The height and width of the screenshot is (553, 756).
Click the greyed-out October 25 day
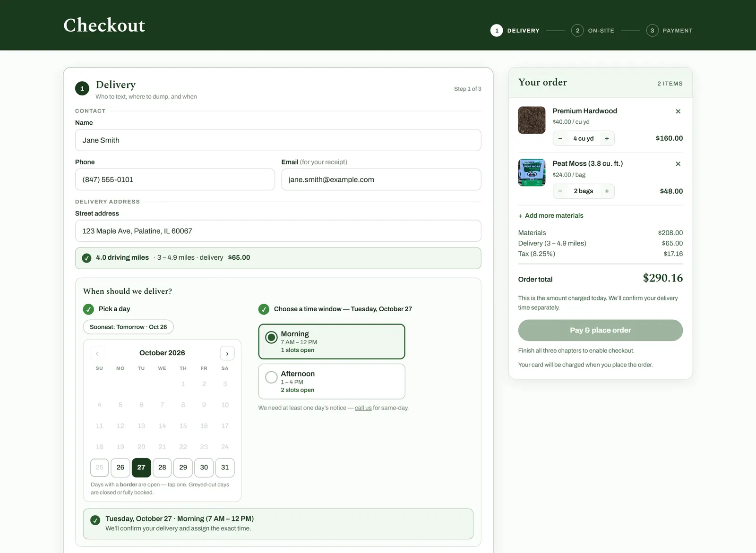click(99, 468)
